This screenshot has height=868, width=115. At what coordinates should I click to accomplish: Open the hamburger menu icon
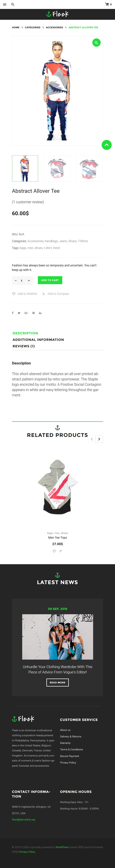click(x=4, y=4)
